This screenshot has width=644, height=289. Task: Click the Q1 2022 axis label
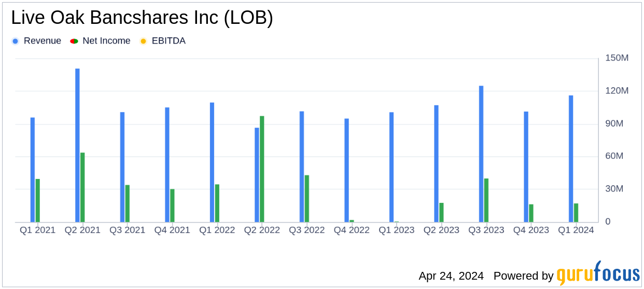pyautogui.click(x=217, y=230)
